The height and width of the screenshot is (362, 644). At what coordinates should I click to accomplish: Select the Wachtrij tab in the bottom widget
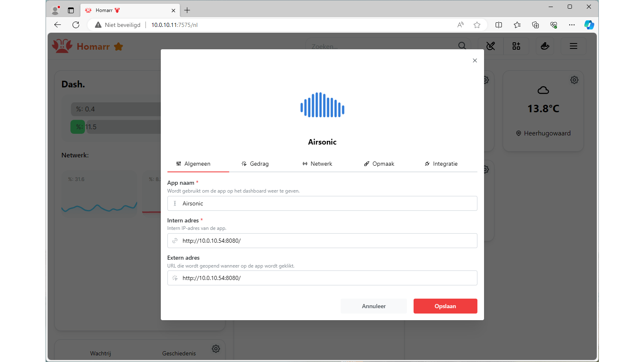click(101, 353)
